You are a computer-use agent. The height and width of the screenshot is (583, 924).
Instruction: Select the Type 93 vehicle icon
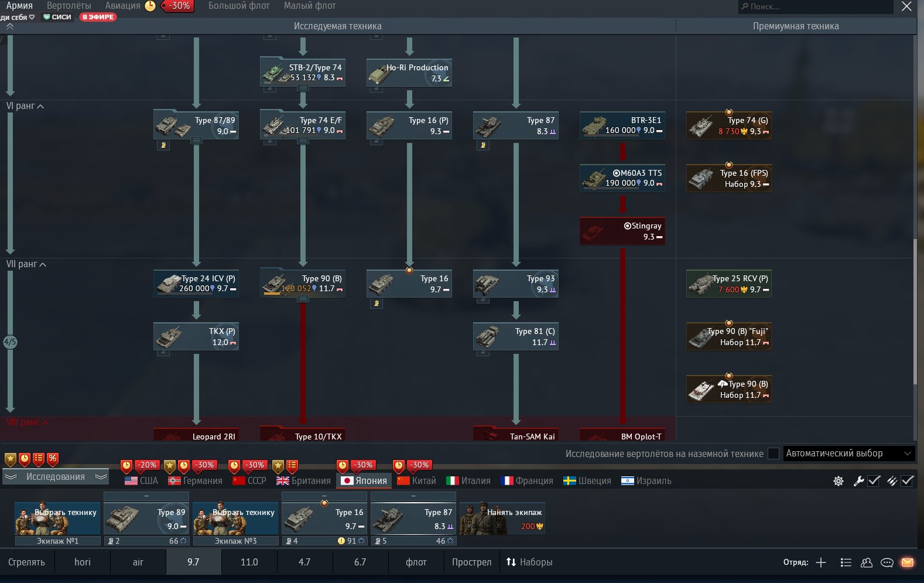487,284
